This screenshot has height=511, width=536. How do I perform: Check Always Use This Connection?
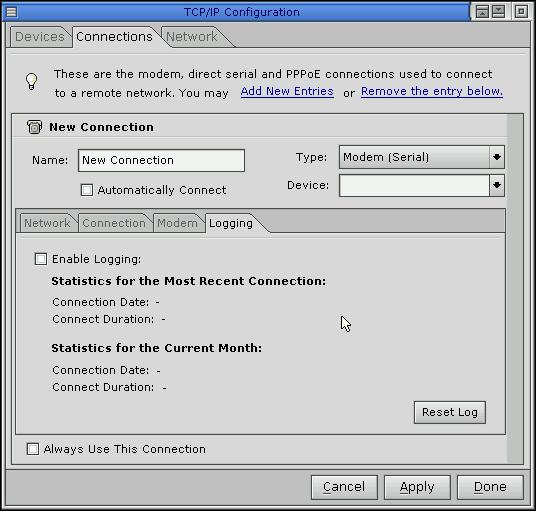click(x=33, y=449)
